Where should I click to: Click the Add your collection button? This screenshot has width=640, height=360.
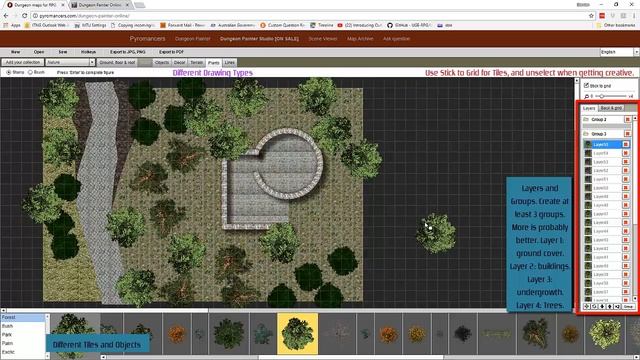pyautogui.click(x=22, y=62)
